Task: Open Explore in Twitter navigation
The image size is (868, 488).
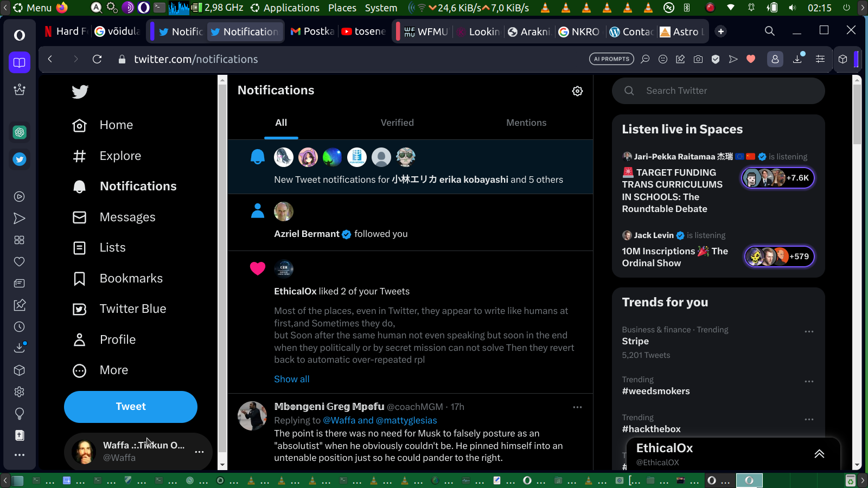Action: coord(107,156)
